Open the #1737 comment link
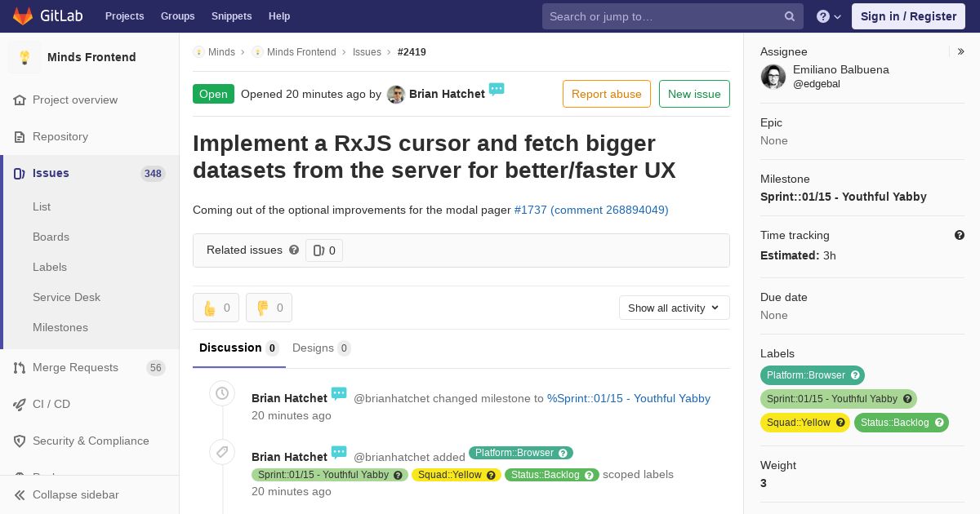980x514 pixels. pos(591,210)
